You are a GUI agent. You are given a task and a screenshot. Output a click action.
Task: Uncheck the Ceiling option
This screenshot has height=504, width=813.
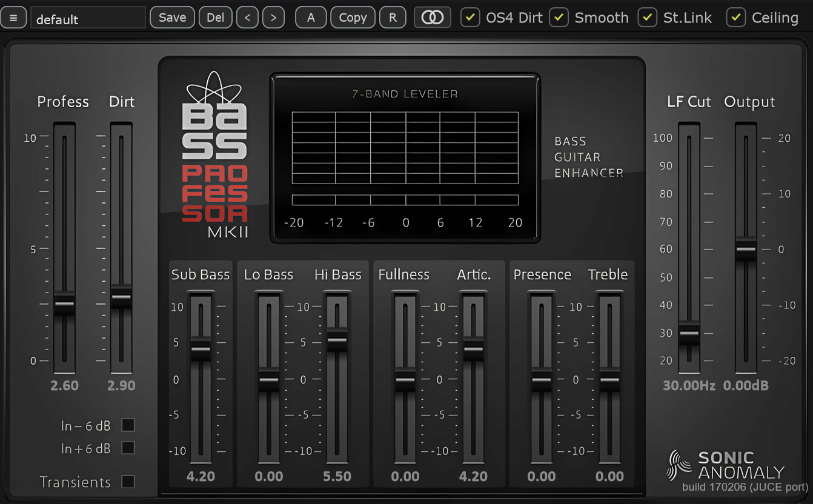coord(735,18)
